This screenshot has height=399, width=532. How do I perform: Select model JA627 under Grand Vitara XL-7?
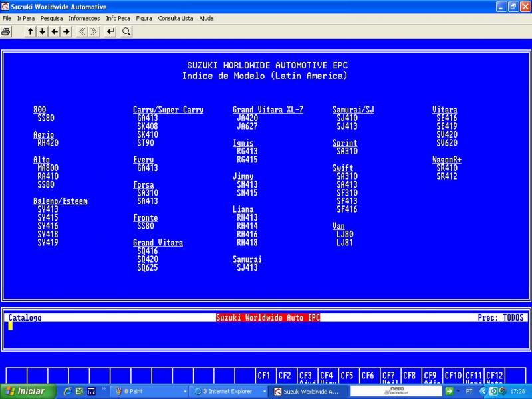(x=247, y=126)
